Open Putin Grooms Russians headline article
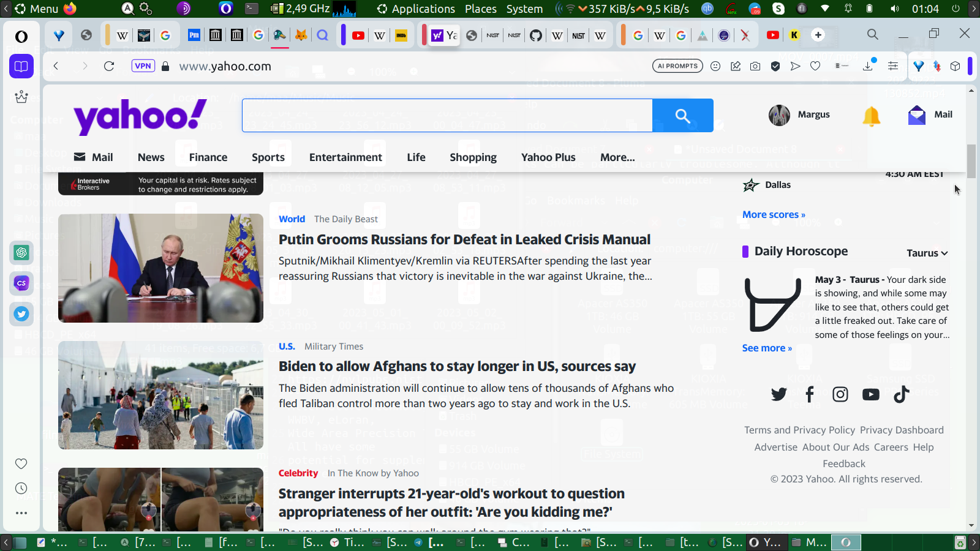The width and height of the screenshot is (980, 551). [465, 239]
